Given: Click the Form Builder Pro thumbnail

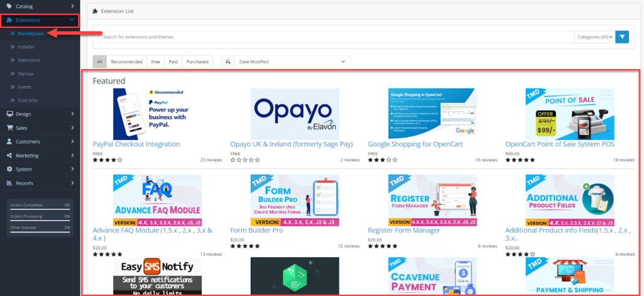Looking at the screenshot, I should click(x=295, y=200).
